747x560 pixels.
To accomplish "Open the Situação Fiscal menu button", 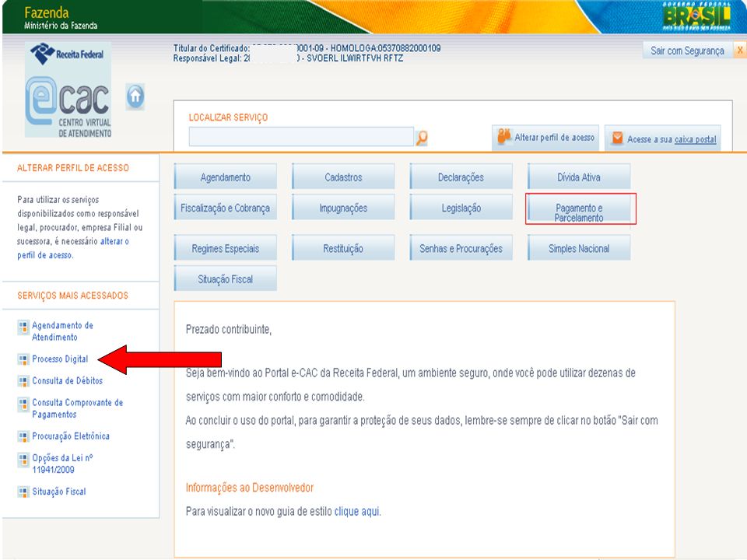I will click(x=226, y=279).
